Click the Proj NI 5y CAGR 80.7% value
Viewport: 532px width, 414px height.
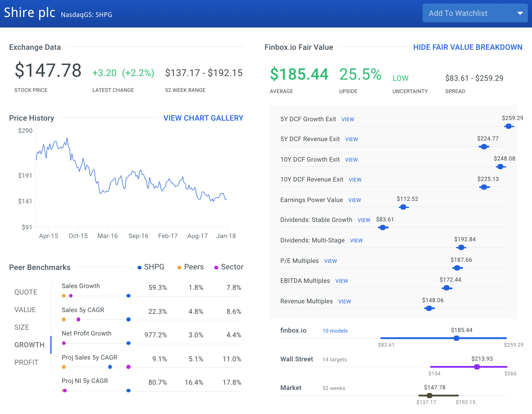158,382
